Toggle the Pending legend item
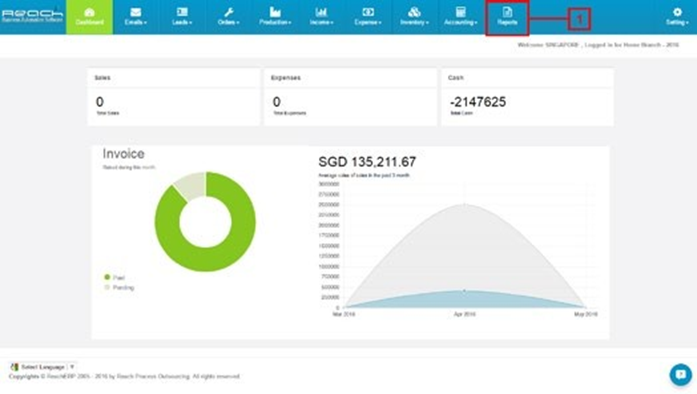 119,288
